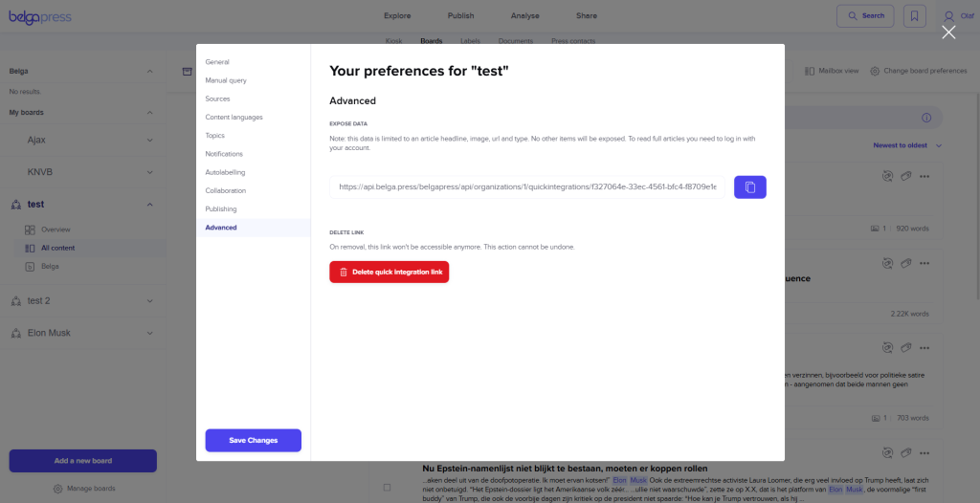This screenshot has width=980, height=503.
Task: Click the archive box icon in toolbar
Action: click(x=187, y=71)
